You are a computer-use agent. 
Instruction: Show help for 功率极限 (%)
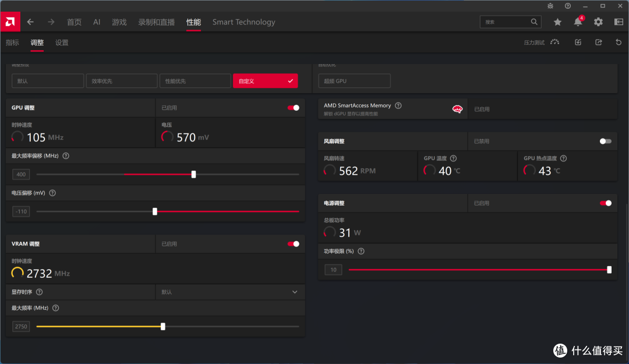[361, 251]
